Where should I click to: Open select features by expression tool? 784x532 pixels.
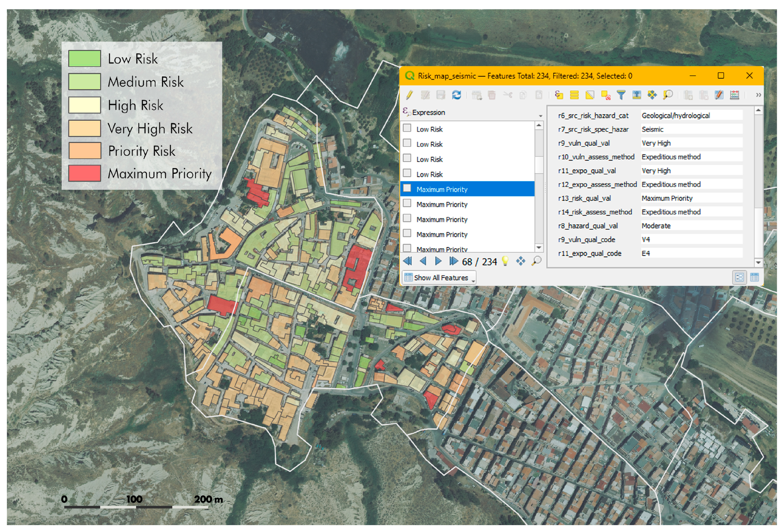coord(559,95)
